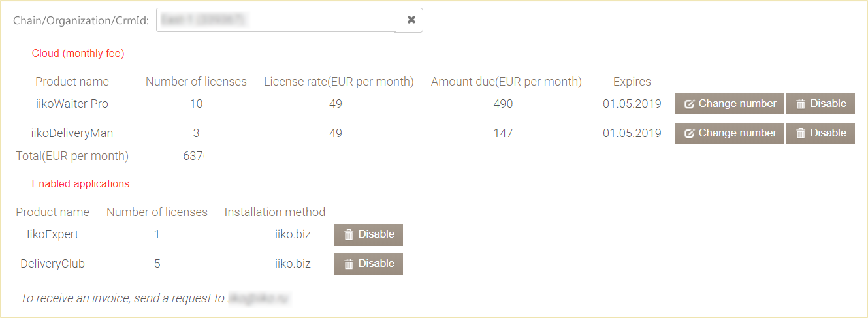Click the trash icon on the DeliveryClub row
Viewport: 868px width, 318px height.
coord(349,264)
